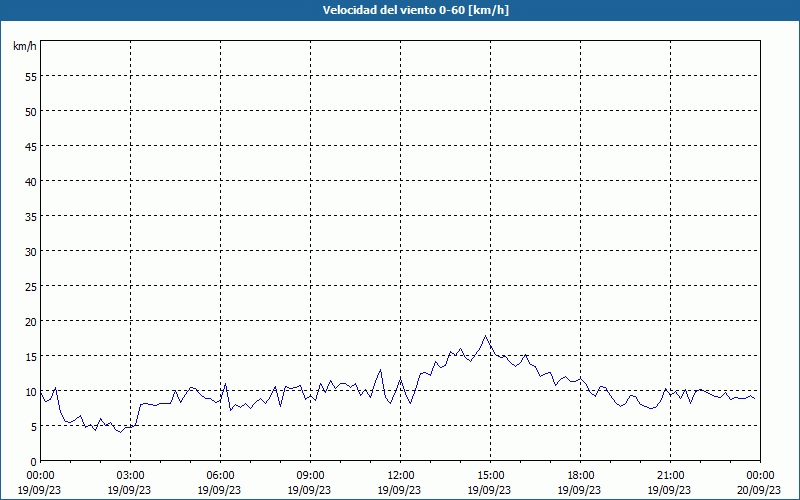Viewport: 800px width, 500px height.
Task: Click the 03:00 time axis label
Action: click(x=130, y=476)
